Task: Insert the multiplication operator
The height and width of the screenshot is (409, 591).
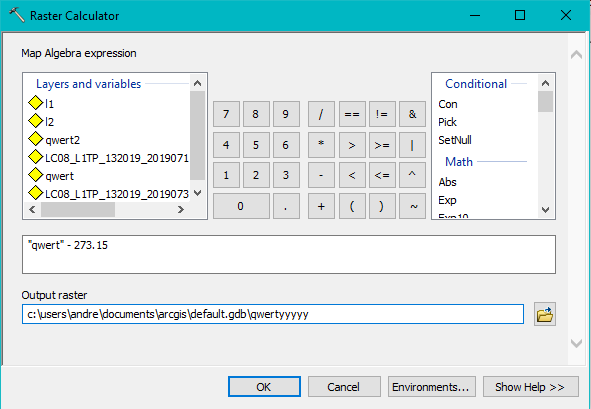Action: tap(321, 145)
